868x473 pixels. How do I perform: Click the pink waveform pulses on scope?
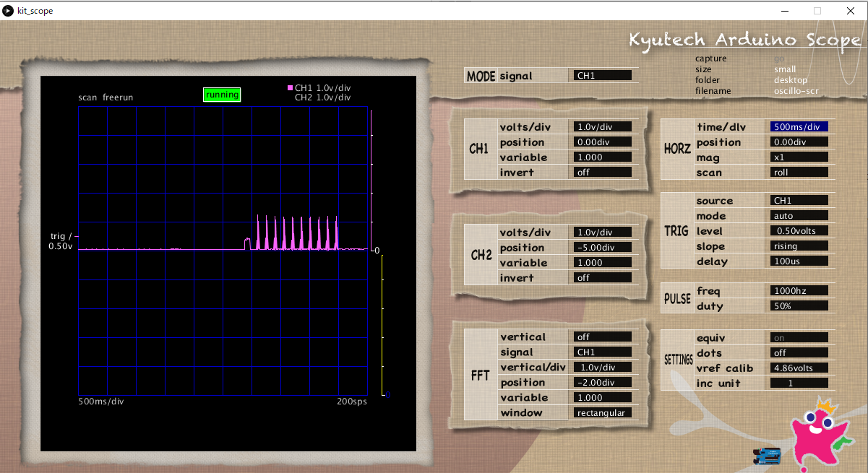(x=297, y=233)
